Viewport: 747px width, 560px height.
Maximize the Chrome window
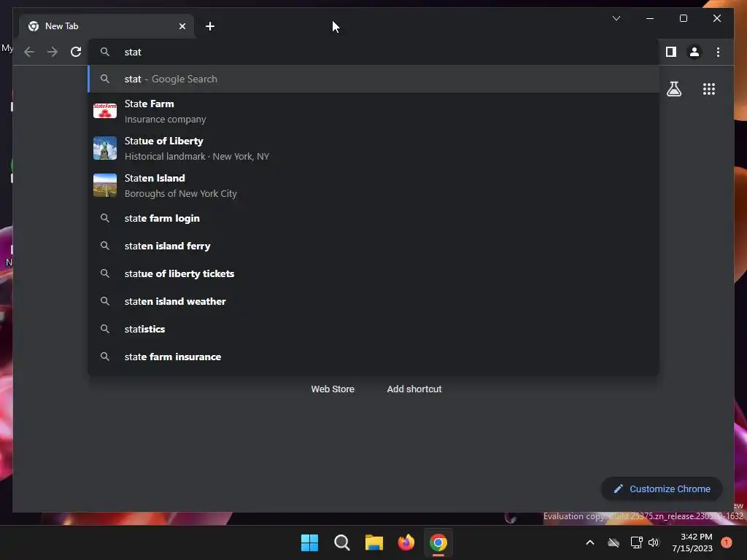click(683, 18)
